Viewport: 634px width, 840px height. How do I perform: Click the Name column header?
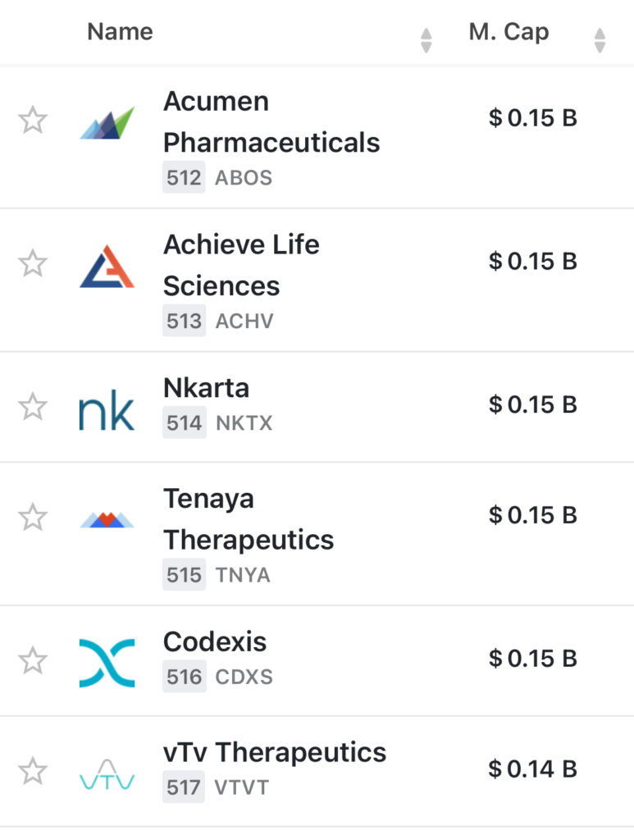(x=120, y=32)
